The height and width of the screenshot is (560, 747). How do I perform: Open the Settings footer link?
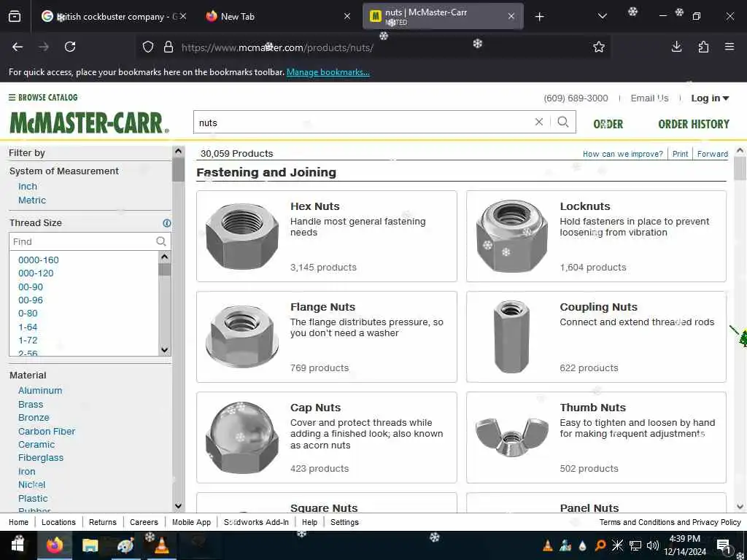coord(344,522)
